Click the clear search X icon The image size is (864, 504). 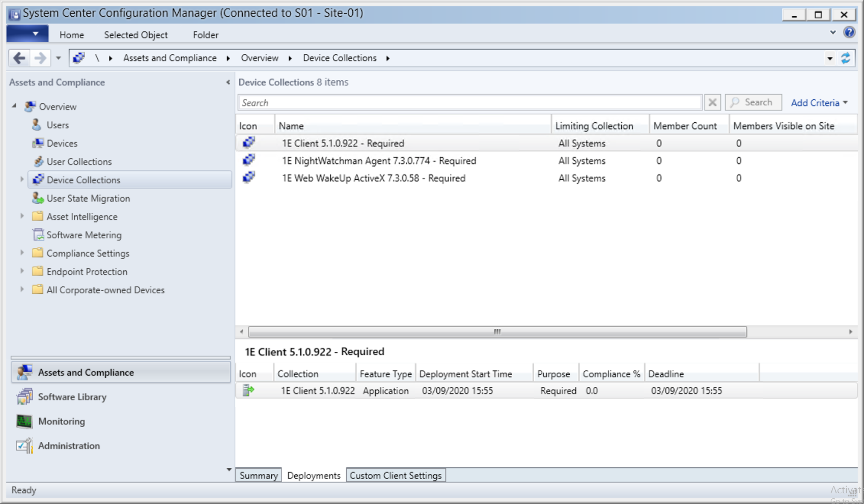click(x=712, y=103)
